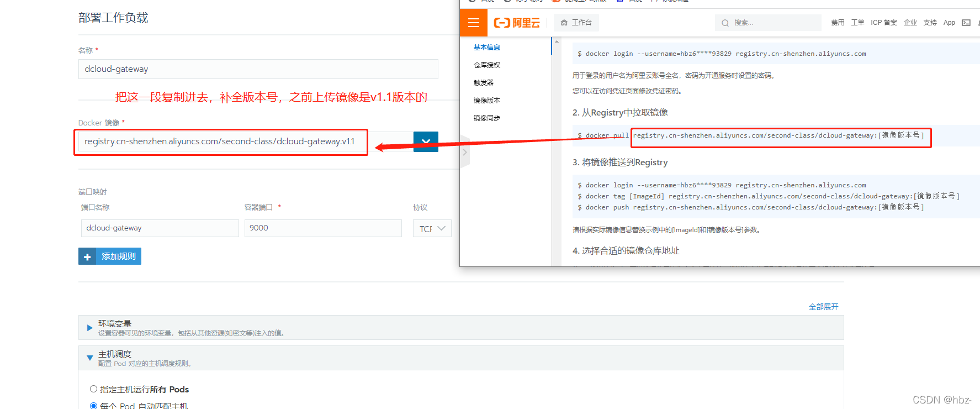The height and width of the screenshot is (409, 980).
Task: Open the 费用 menu in Aliyun header
Action: point(838,23)
